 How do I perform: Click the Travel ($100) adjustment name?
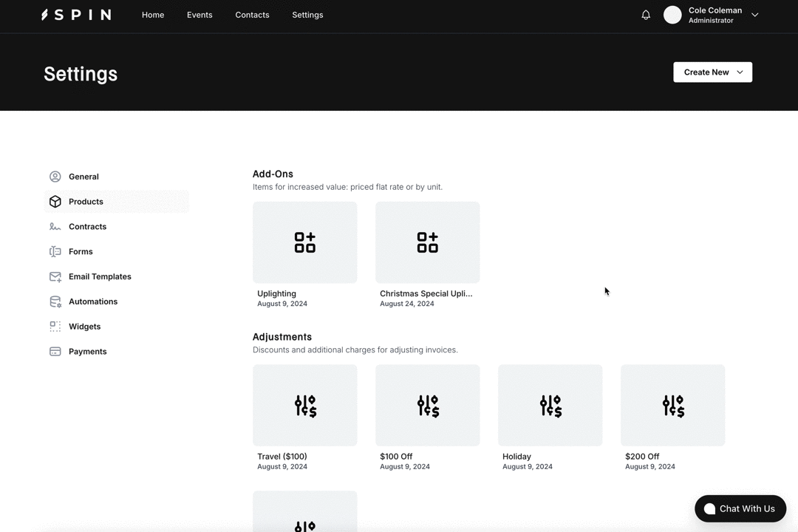coord(282,457)
